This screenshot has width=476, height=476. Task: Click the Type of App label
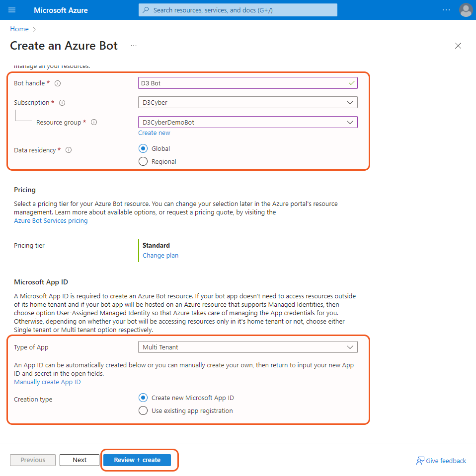click(x=31, y=347)
